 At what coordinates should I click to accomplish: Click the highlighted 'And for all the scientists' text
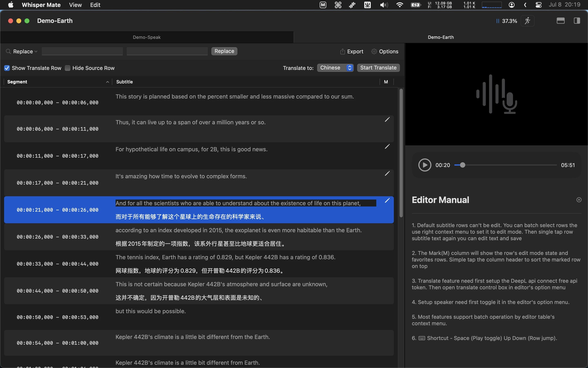246,203
